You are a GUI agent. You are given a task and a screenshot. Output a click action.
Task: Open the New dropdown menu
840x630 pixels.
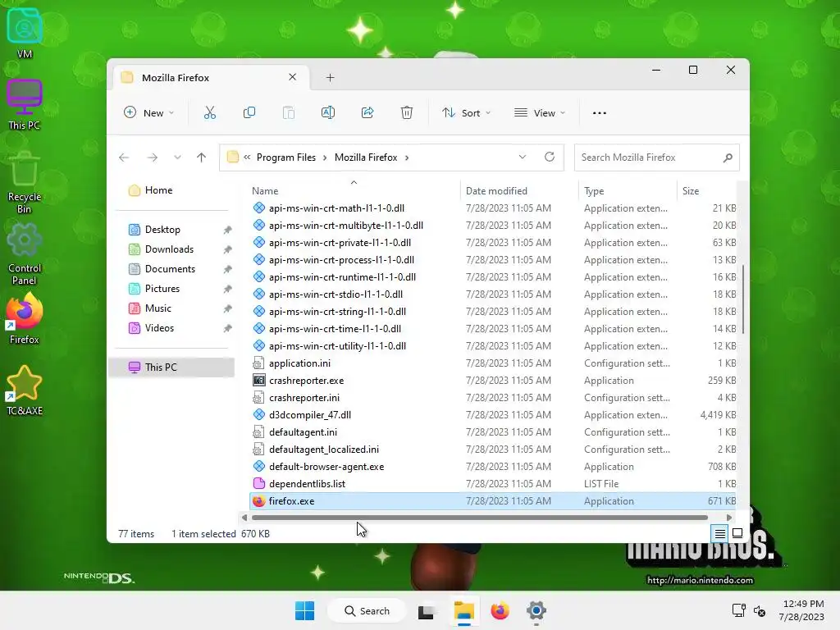point(149,112)
